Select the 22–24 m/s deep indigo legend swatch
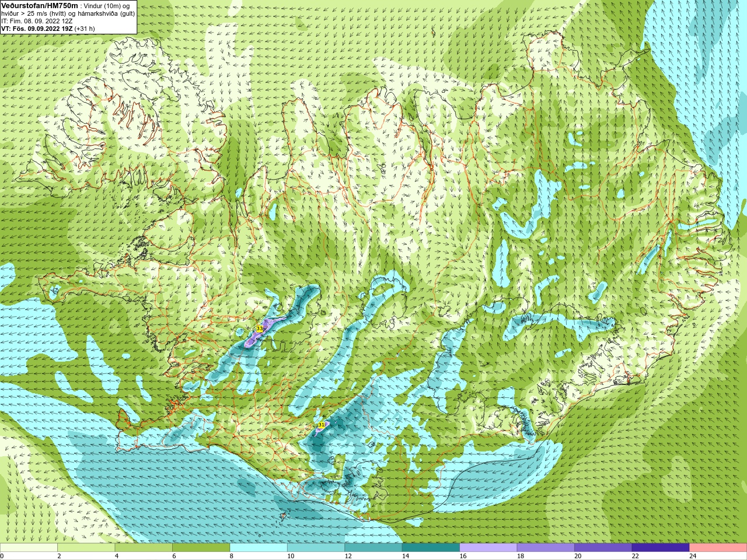Viewport: 747px width, 560px height. click(661, 548)
